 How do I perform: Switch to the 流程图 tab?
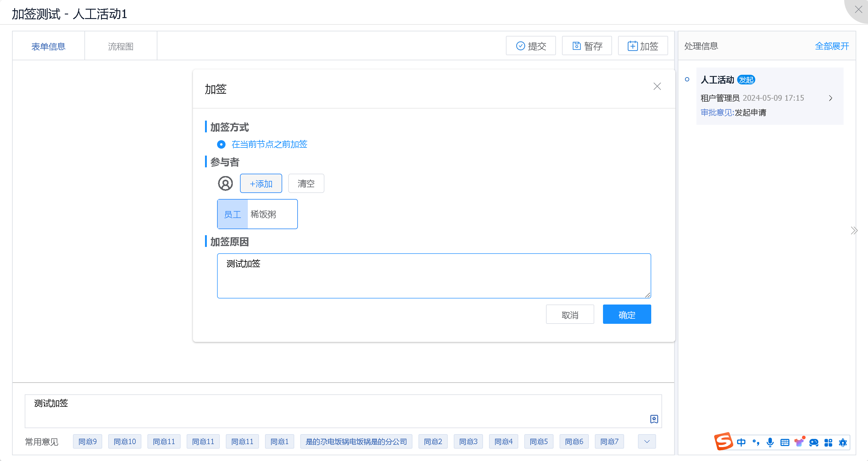point(121,46)
